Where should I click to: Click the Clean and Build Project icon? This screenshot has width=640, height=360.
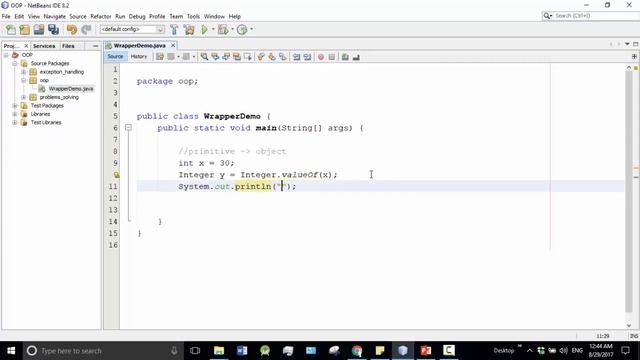point(189,29)
